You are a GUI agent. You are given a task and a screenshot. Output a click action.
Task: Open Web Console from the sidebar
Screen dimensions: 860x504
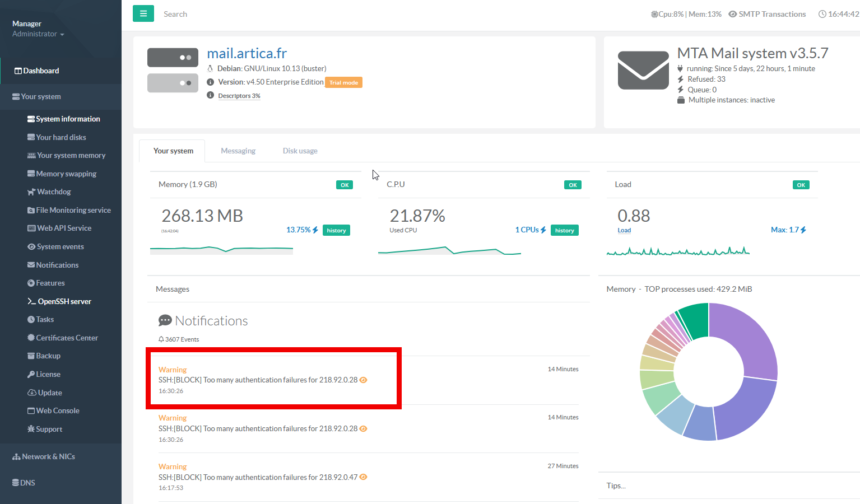point(57,410)
